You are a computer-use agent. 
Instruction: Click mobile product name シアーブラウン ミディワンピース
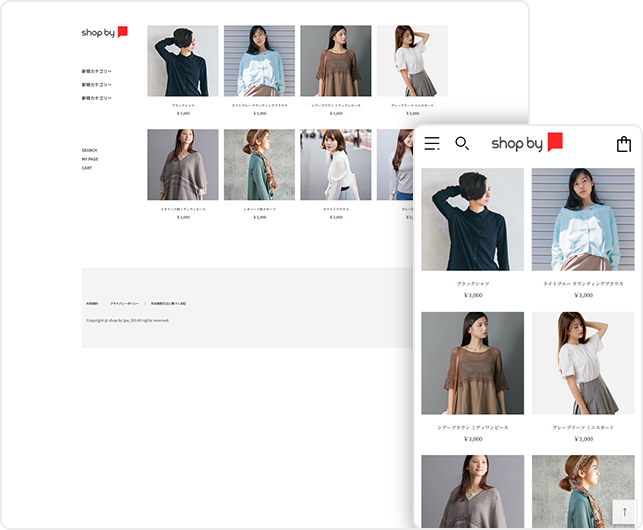473,427
